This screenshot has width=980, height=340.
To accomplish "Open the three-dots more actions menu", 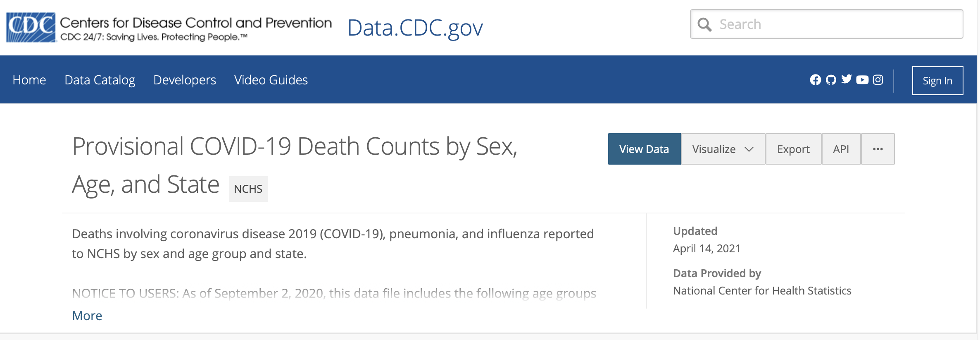I will coord(878,149).
